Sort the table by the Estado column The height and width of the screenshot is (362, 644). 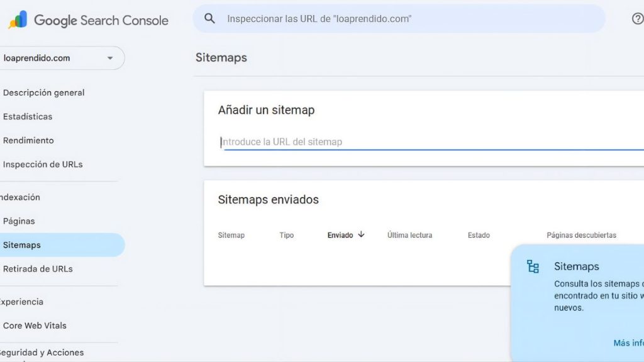(479, 235)
